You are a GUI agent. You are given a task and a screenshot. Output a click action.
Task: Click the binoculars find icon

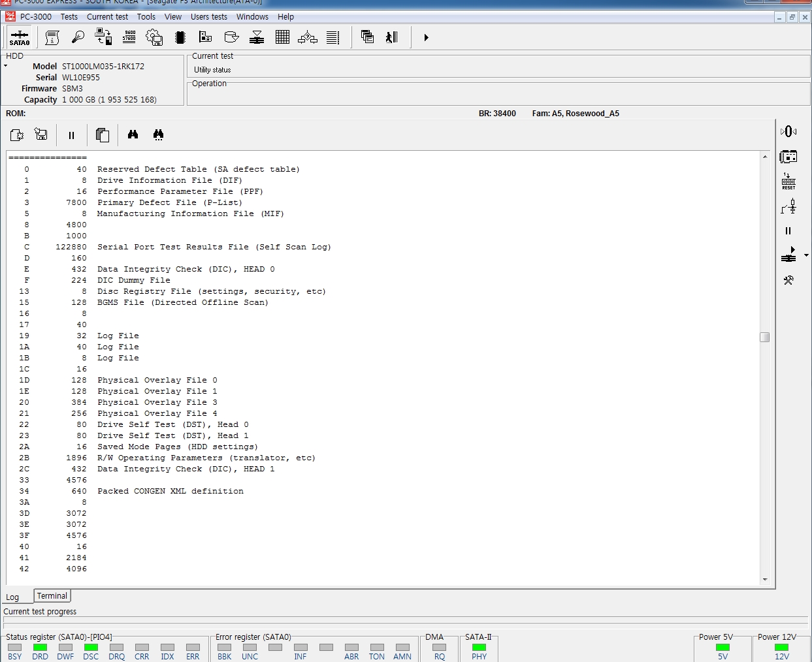133,134
